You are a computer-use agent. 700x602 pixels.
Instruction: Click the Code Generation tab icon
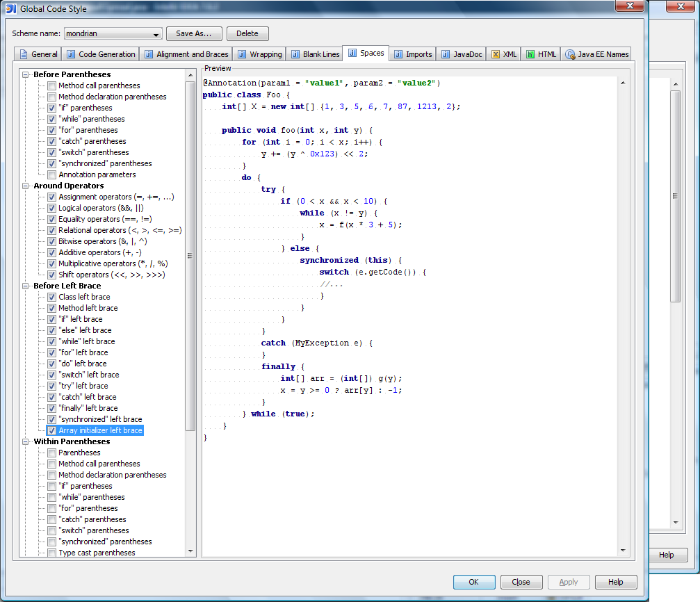point(71,54)
